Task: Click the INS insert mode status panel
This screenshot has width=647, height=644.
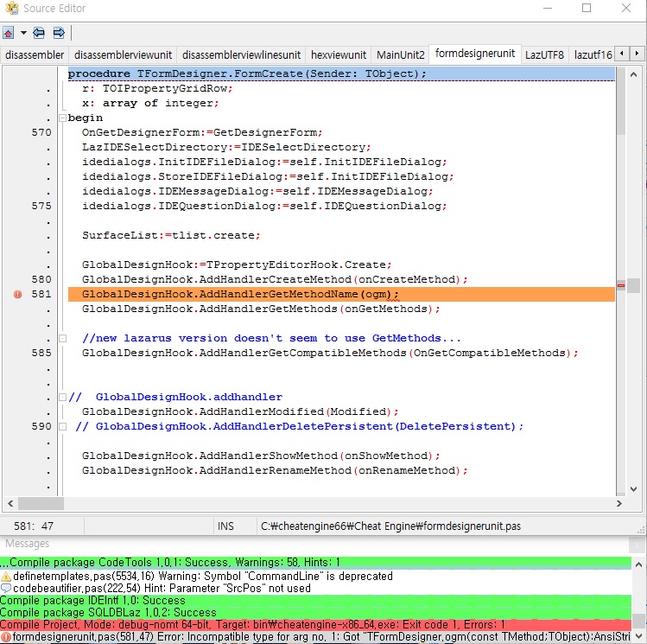Action: 225,526
